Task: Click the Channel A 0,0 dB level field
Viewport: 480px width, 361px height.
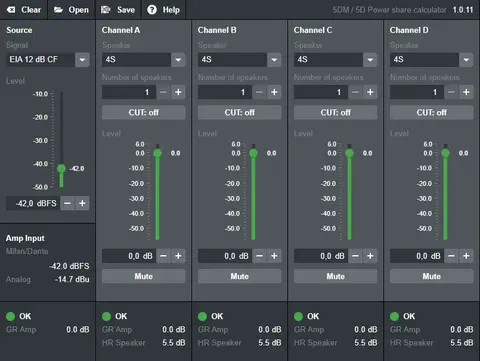Action: pos(129,256)
